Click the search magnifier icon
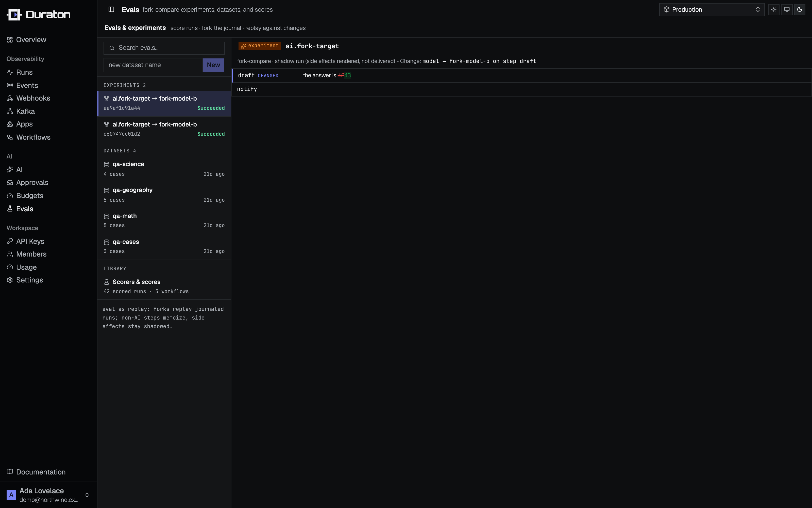Image resolution: width=812 pixels, height=508 pixels. [x=112, y=48]
